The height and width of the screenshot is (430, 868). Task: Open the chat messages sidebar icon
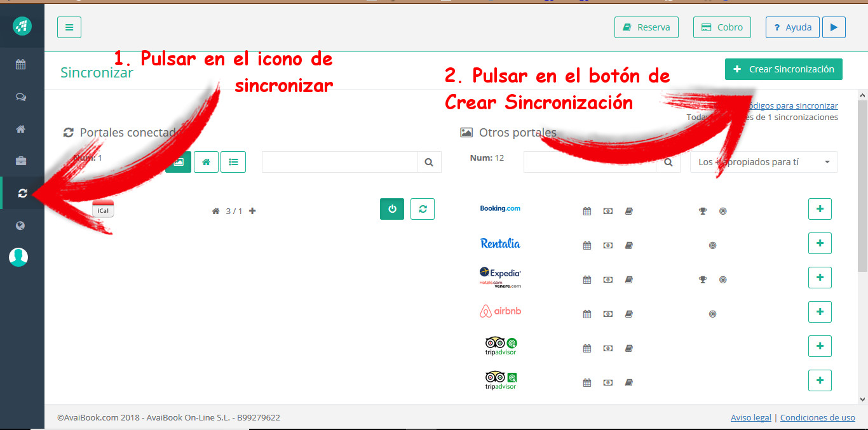pos(21,97)
